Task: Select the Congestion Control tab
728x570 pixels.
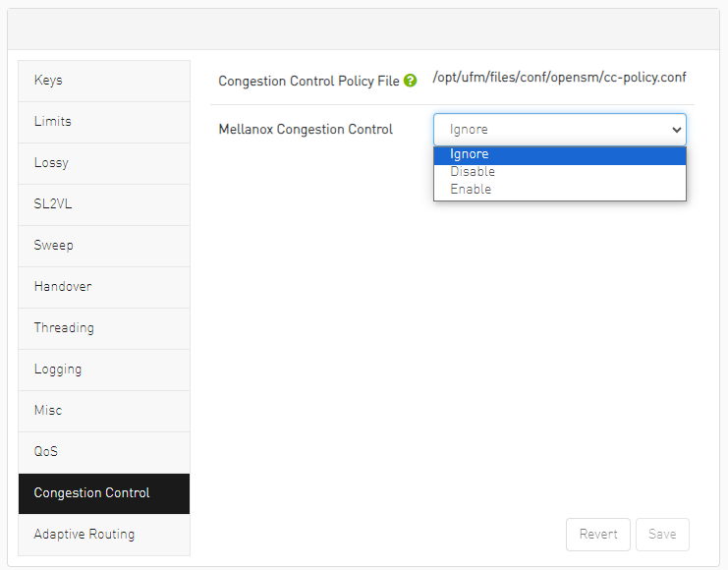Action: (x=104, y=493)
